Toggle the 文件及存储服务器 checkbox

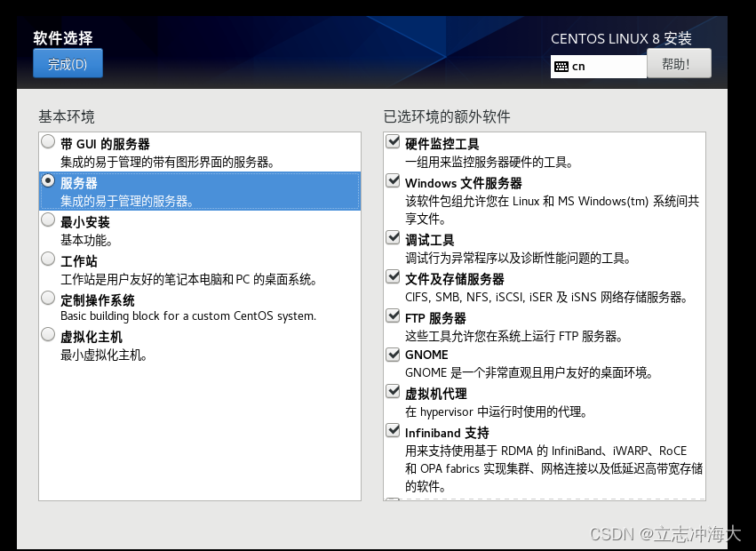[393, 276]
